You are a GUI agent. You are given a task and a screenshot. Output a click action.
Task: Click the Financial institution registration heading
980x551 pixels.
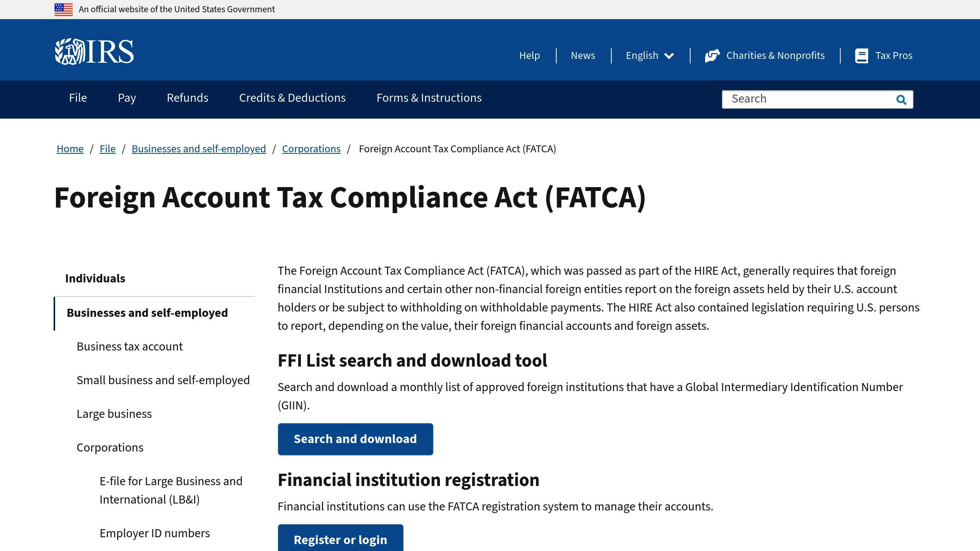pyautogui.click(x=408, y=480)
